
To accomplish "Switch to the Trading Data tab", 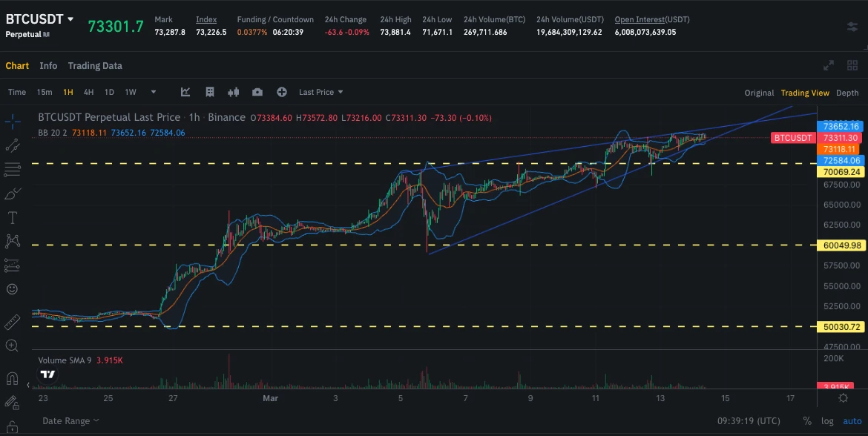I will (95, 66).
